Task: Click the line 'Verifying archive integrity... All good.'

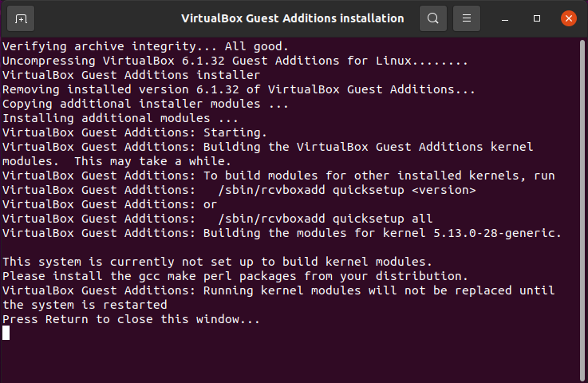Action: [x=145, y=46]
